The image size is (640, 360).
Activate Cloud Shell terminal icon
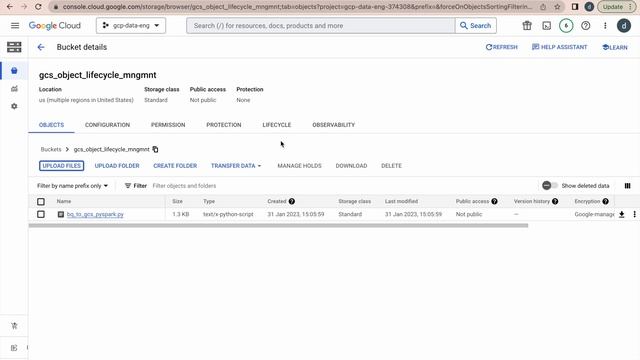click(547, 26)
